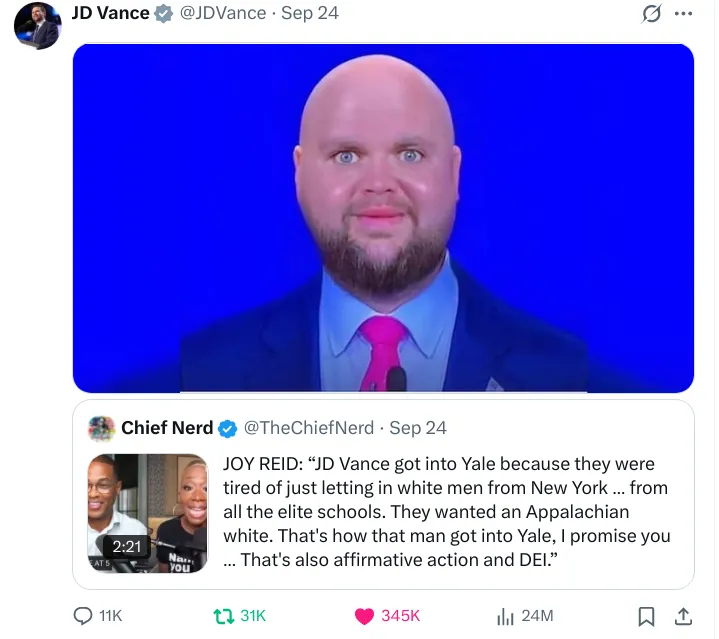Open JD Vance profile avatar
This screenshot has height=639, width=719.
[38, 26]
